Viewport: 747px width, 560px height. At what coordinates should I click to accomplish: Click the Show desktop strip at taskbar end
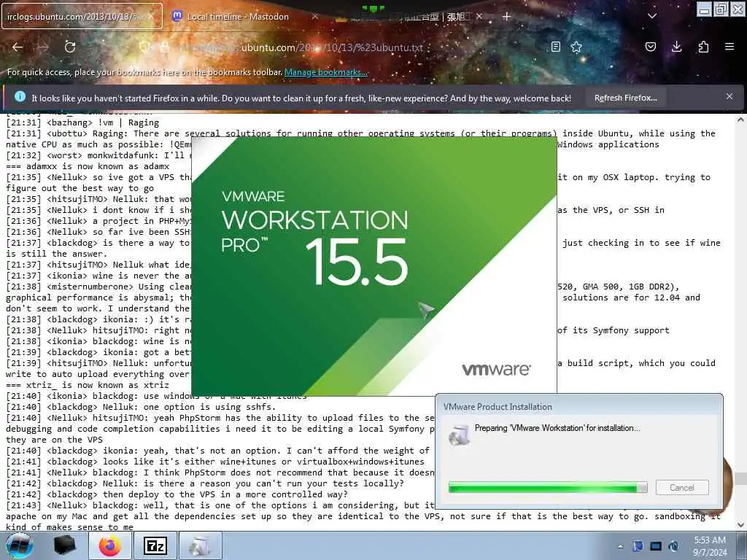point(743,545)
